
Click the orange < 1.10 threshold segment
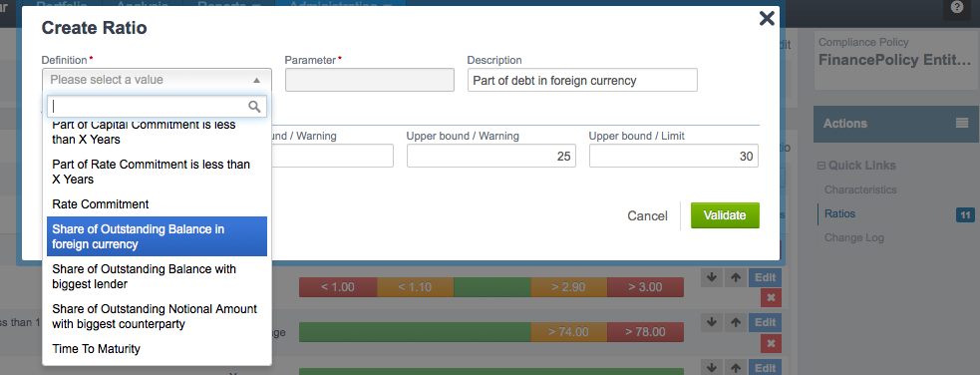click(415, 287)
